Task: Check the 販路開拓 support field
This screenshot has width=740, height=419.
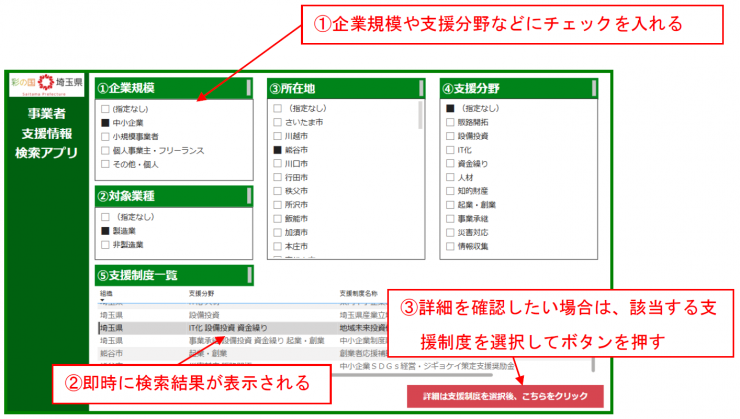Action: click(450, 122)
